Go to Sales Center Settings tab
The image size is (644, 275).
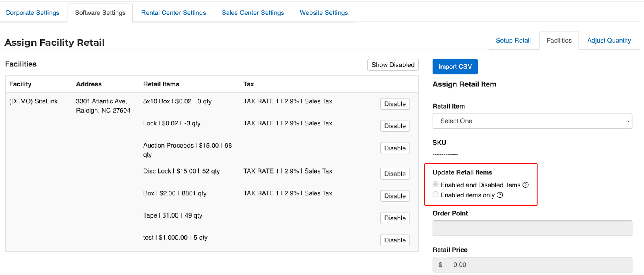(253, 13)
